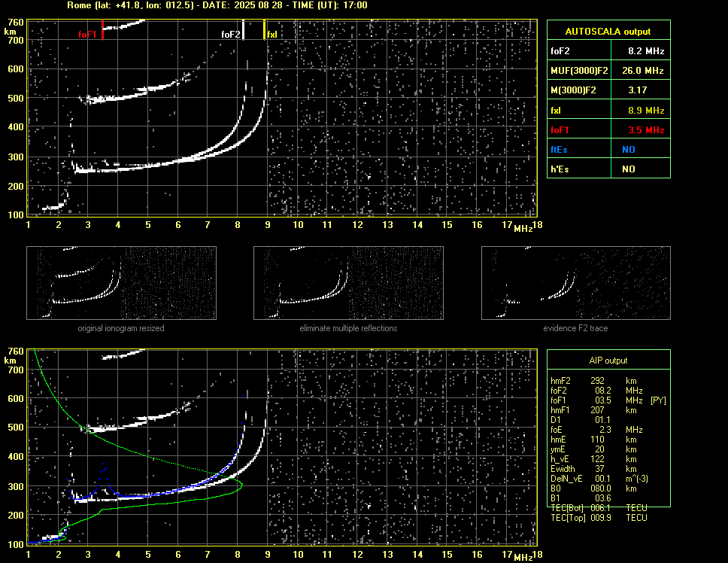
Task: Select red foF1 value 3.5 MHz
Action: click(x=646, y=130)
